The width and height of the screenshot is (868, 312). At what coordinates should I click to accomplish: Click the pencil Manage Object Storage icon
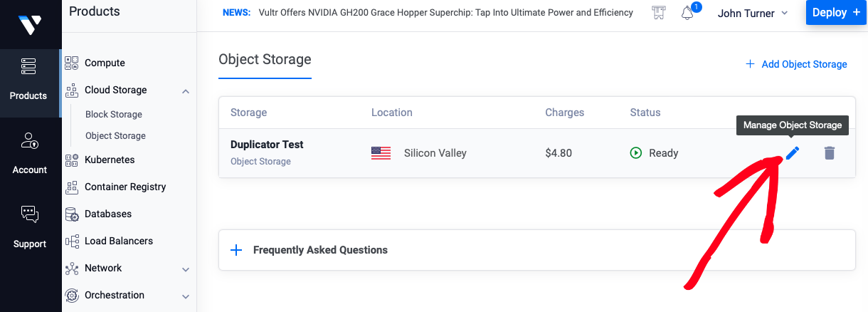click(x=793, y=152)
